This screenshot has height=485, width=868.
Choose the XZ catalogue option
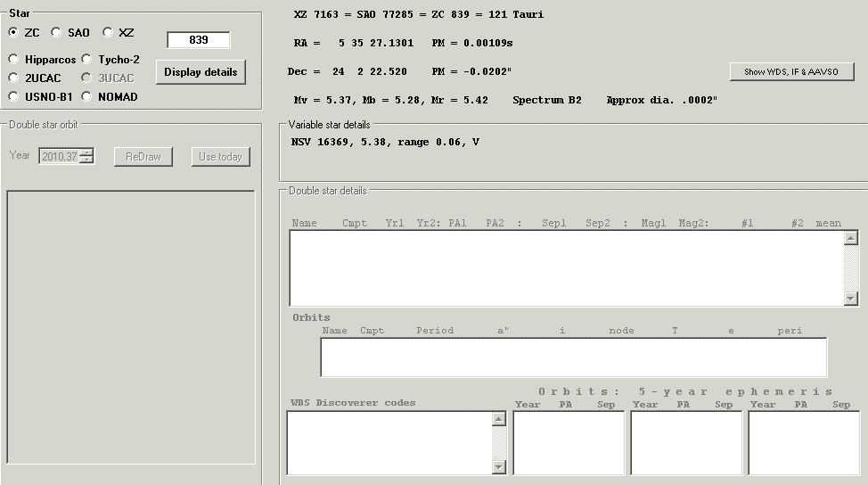[x=108, y=32]
